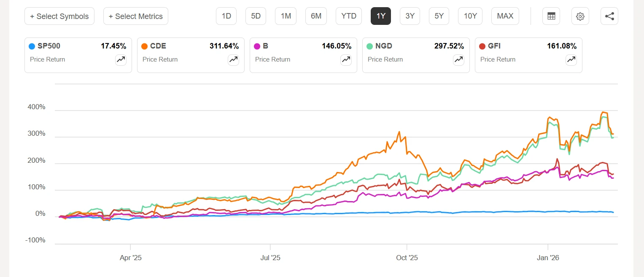Click the share chart icon
Viewport: 644px width, 277px height.
(x=609, y=16)
